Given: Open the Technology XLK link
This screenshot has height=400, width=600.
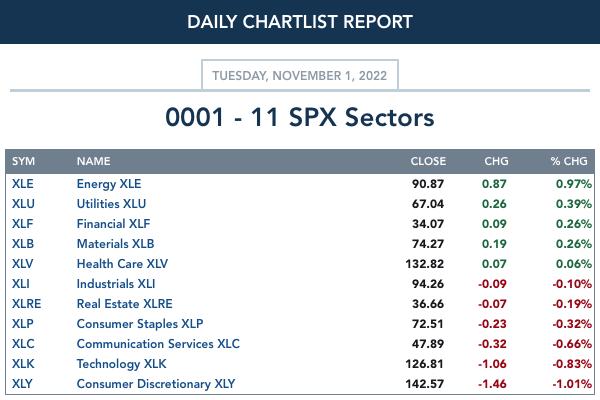Looking at the screenshot, I should (121, 364).
